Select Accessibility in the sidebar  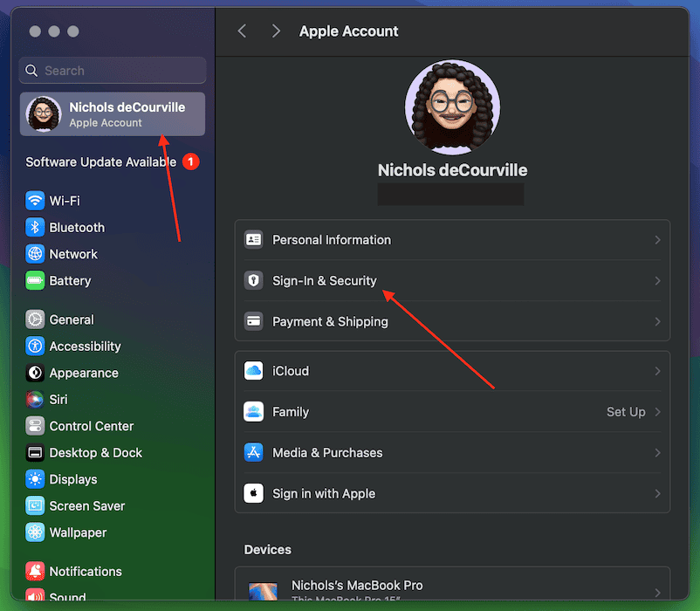[85, 347]
